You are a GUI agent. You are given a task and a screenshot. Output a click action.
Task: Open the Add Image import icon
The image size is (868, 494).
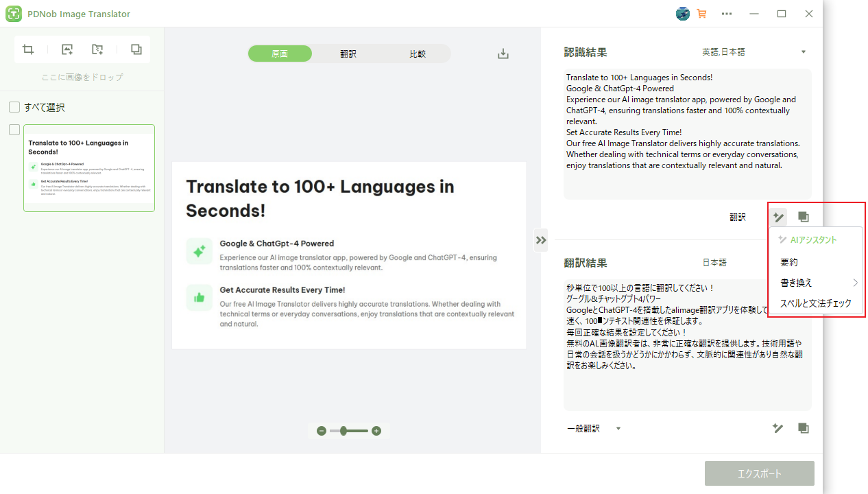[67, 49]
